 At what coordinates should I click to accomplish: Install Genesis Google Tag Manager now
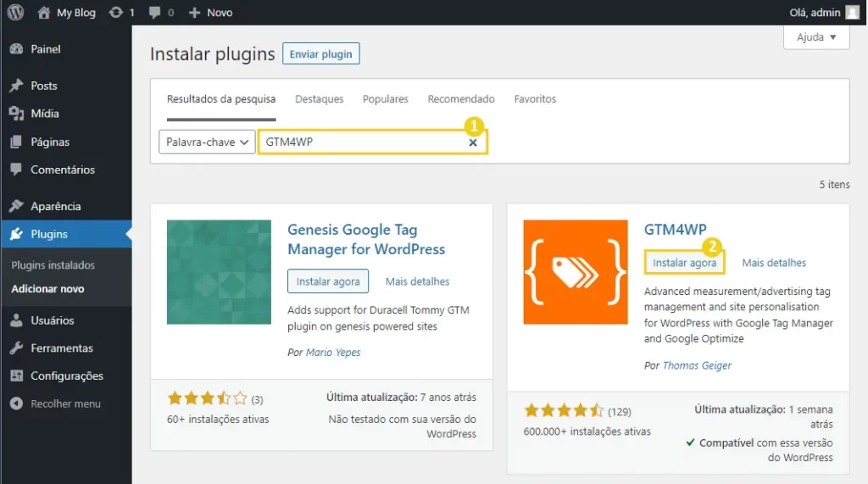point(328,281)
